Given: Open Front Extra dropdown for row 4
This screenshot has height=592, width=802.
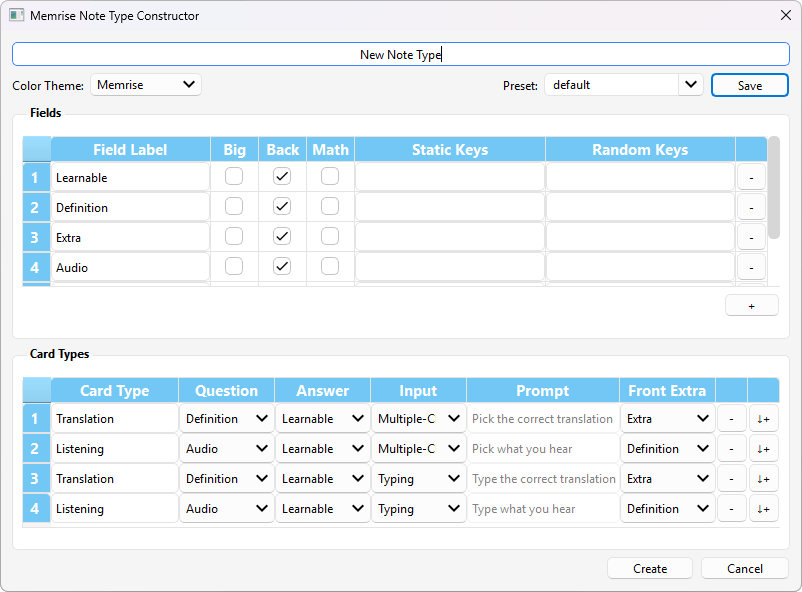Looking at the screenshot, I should pyautogui.click(x=667, y=509).
